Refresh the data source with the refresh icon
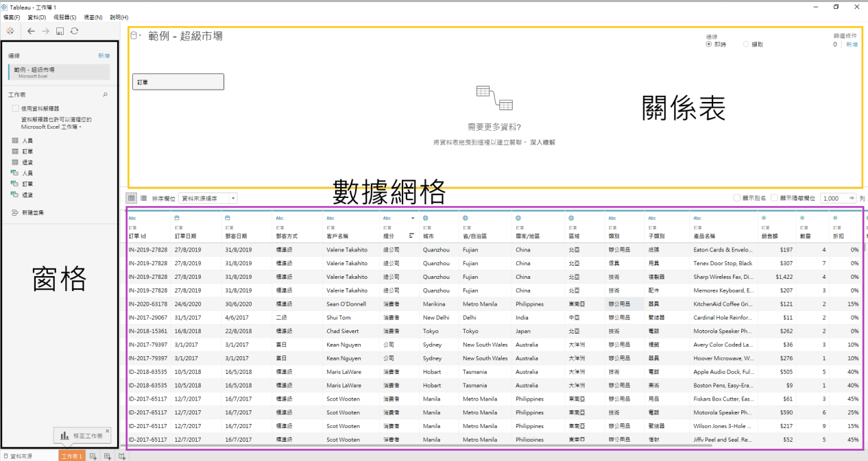Image resolution: width=868 pixels, height=461 pixels. click(x=74, y=31)
